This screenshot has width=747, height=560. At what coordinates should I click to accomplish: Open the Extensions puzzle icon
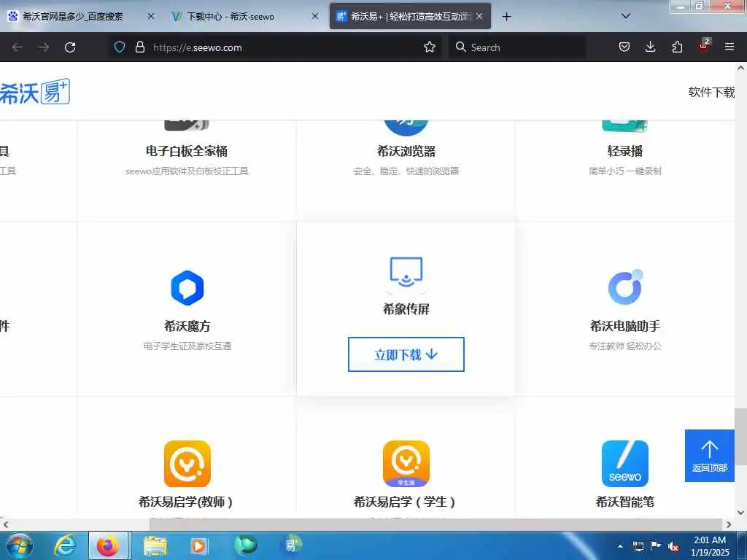pyautogui.click(x=677, y=47)
